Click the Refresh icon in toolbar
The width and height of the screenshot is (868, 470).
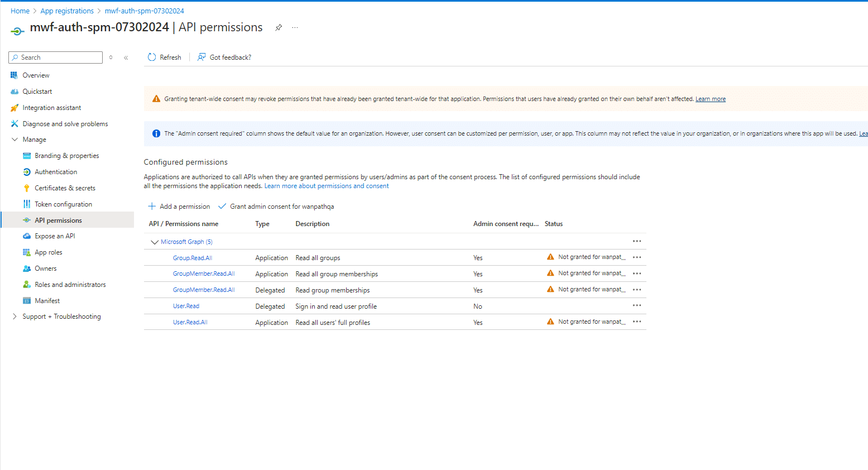[x=152, y=57]
